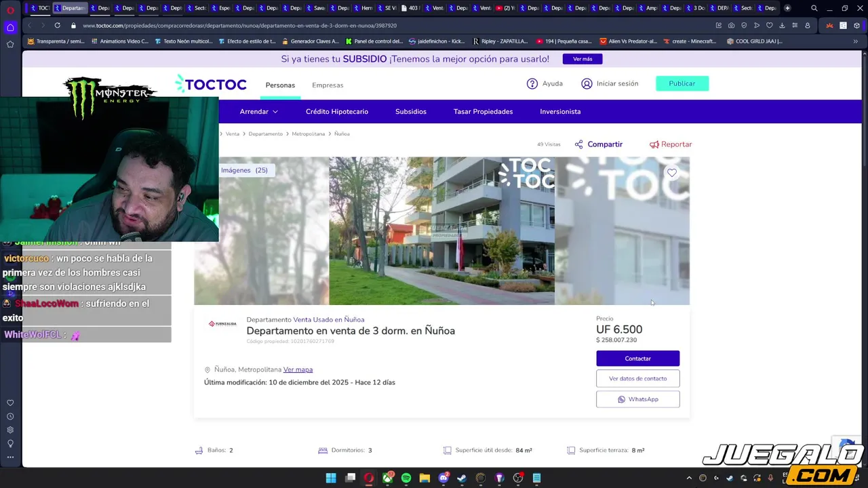
Task: Click the Publicar button
Action: 682,83
